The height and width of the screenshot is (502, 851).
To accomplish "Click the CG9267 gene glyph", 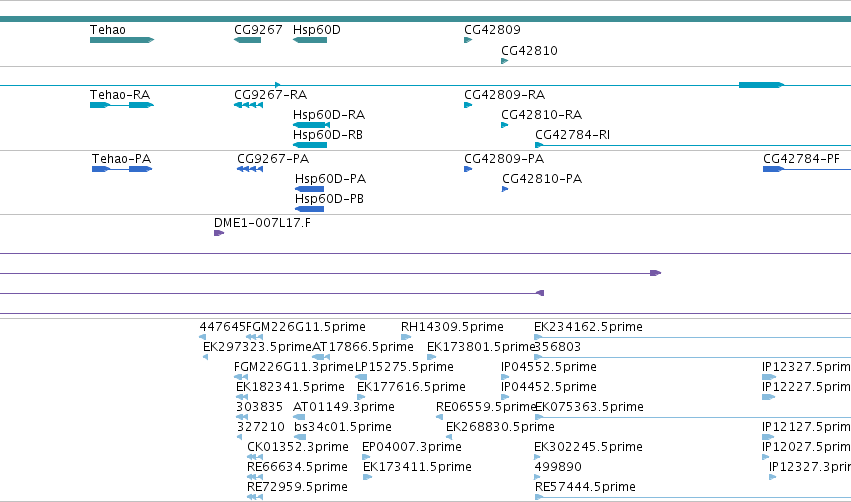I will point(247,40).
